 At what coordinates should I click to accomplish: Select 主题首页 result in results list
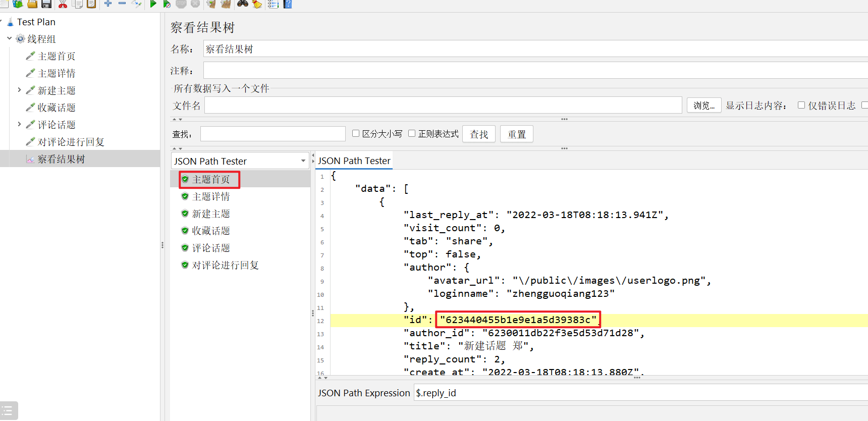point(211,179)
